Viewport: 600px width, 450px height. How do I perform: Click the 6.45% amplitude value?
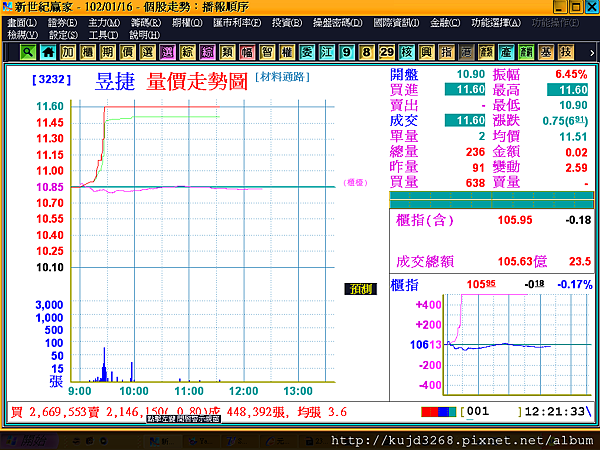(x=571, y=74)
